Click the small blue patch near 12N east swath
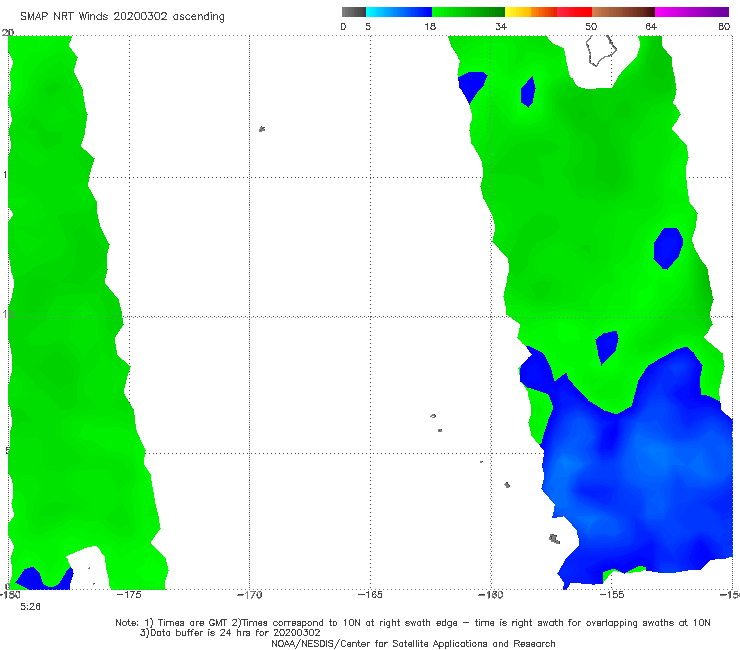Viewport: 740px width, 650px height. tap(668, 248)
